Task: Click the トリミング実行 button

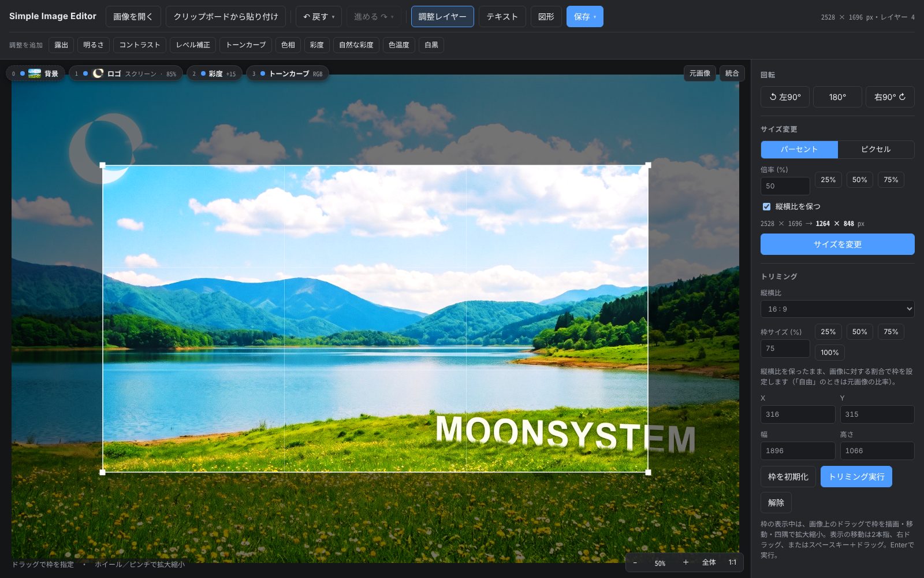Action: click(x=856, y=477)
